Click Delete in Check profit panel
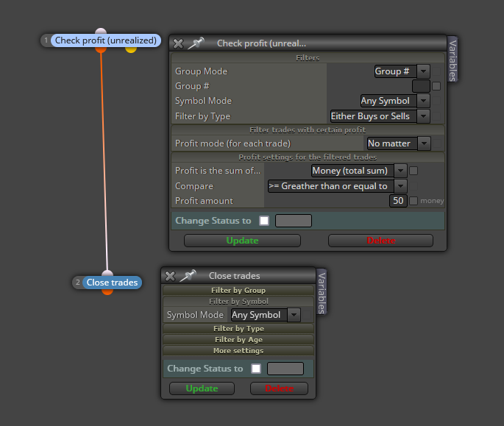 pos(380,241)
